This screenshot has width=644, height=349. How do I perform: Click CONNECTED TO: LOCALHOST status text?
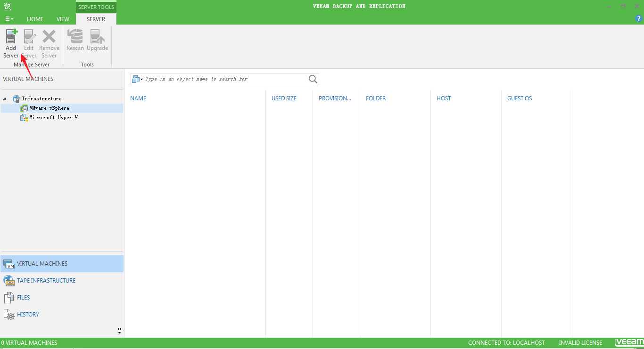(x=506, y=343)
